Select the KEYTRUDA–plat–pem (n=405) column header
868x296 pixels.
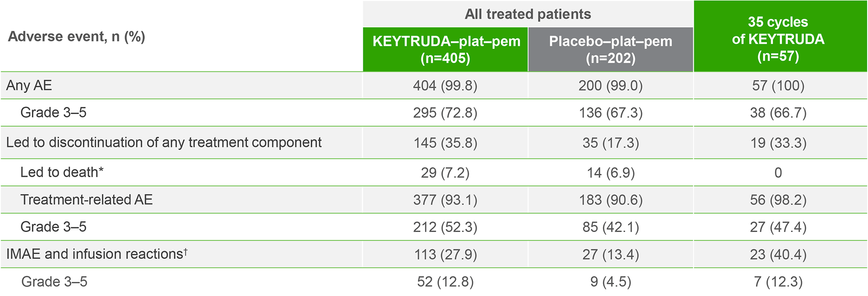[x=446, y=50]
